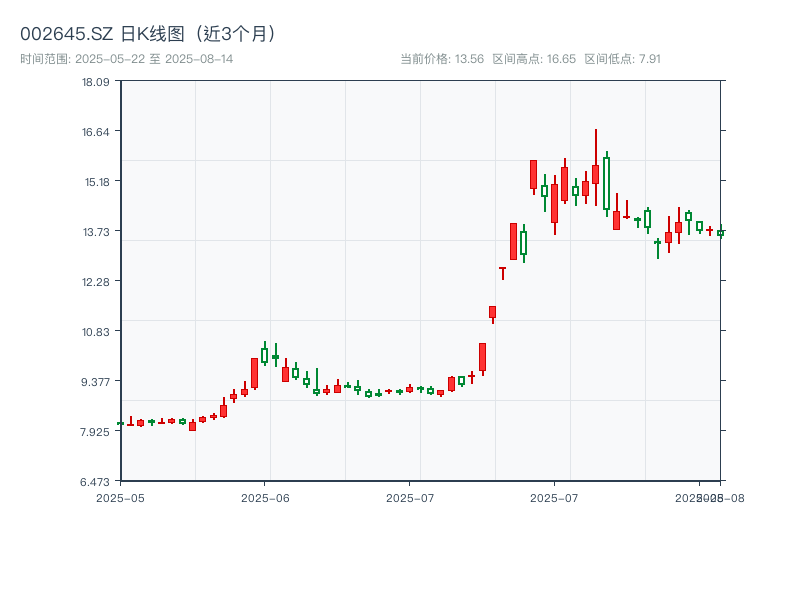Click the chart title 002645.SZ 日K线图

150,33
